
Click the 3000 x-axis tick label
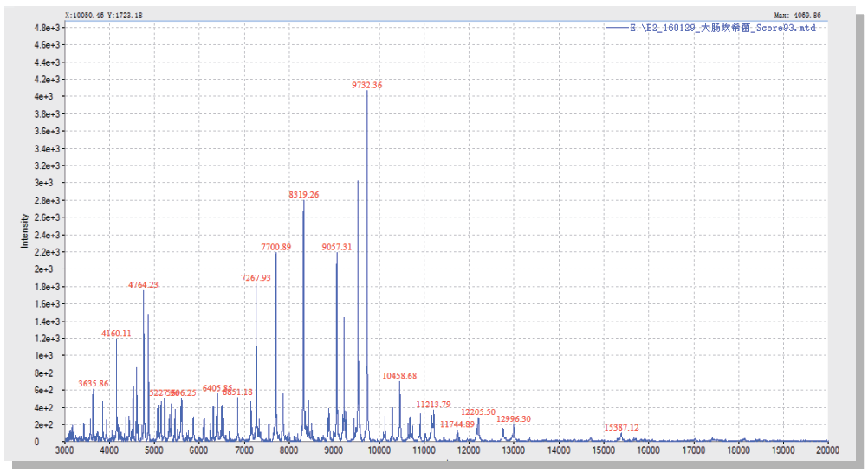(64, 450)
